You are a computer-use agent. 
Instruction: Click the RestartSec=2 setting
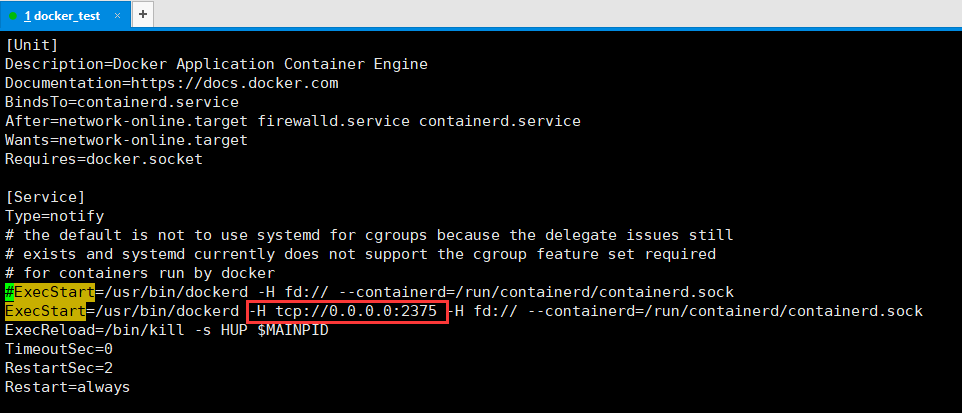[x=59, y=368]
